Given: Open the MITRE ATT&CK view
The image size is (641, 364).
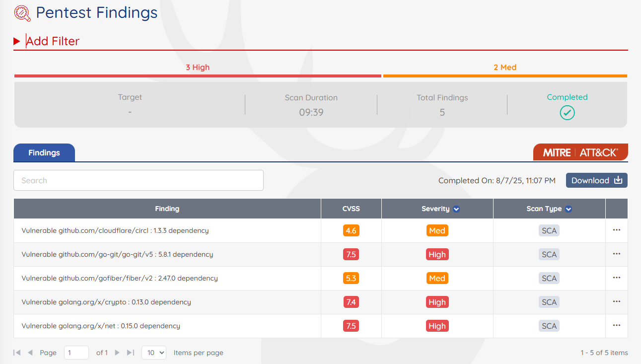Looking at the screenshot, I should click(x=580, y=152).
